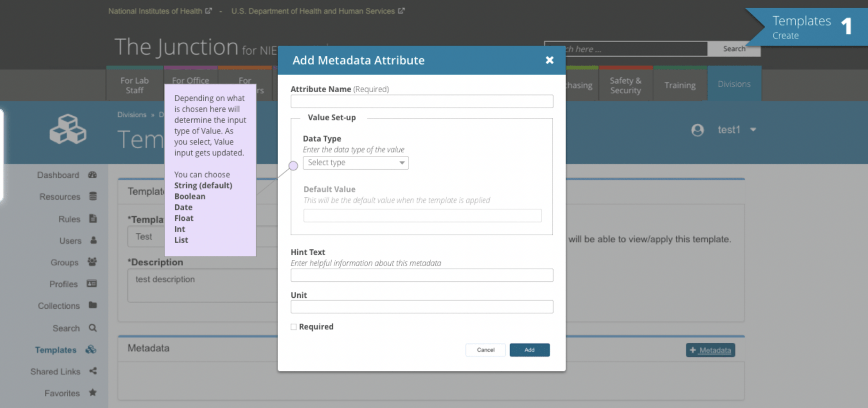Focus the Attribute Name input field

422,102
